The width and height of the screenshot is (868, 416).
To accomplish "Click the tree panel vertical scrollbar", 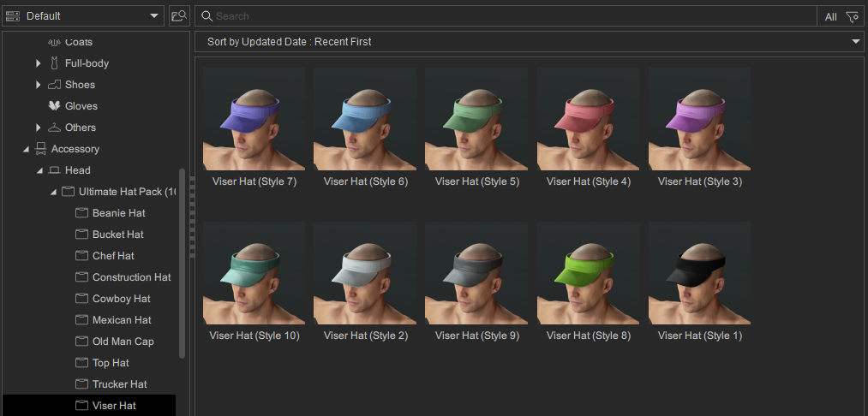I will 183,264.
